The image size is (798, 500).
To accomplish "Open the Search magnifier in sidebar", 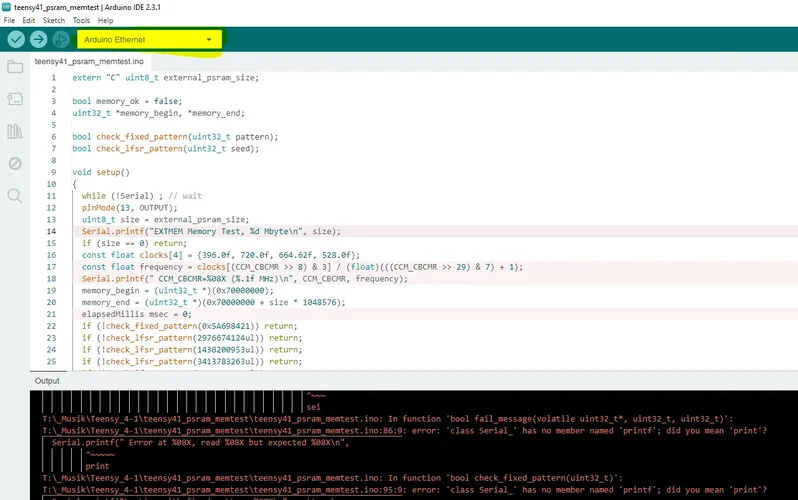I will (15, 195).
